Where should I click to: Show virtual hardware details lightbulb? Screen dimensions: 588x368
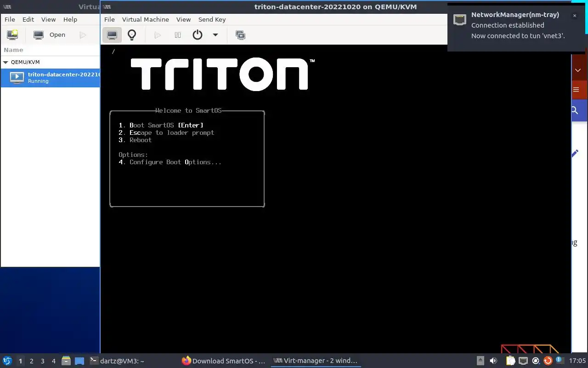[x=132, y=35]
